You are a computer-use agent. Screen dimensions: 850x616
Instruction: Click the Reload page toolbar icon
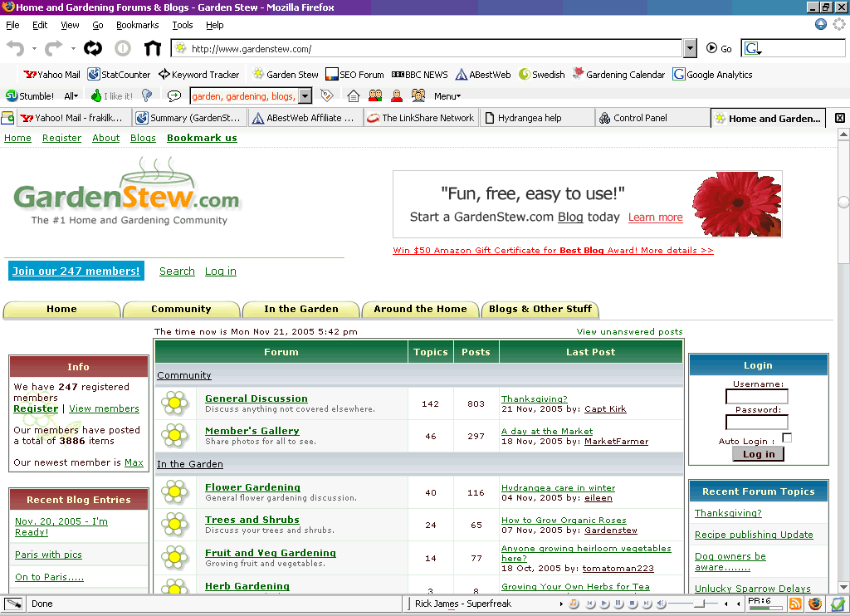[x=93, y=49]
